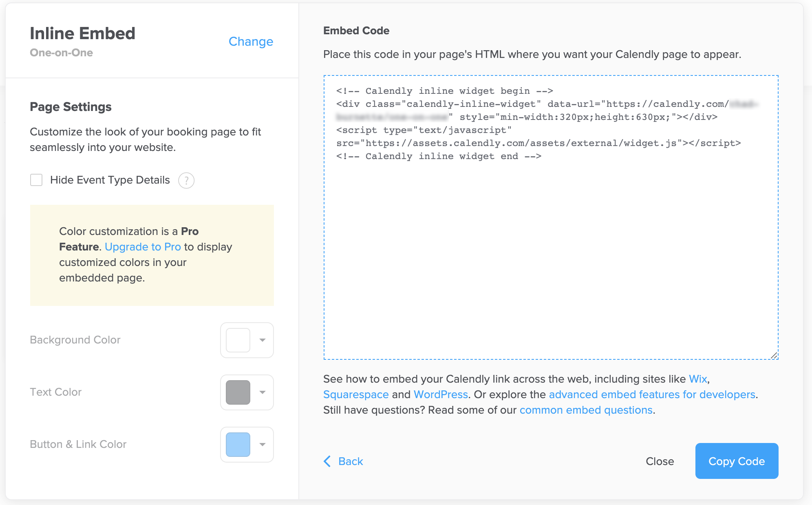The image size is (812, 505).
Task: Click the Hide Event Type Details label
Action: tap(110, 180)
